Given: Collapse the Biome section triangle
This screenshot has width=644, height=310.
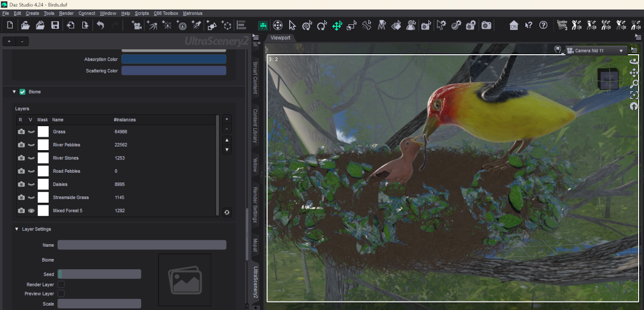Looking at the screenshot, I should click(14, 92).
